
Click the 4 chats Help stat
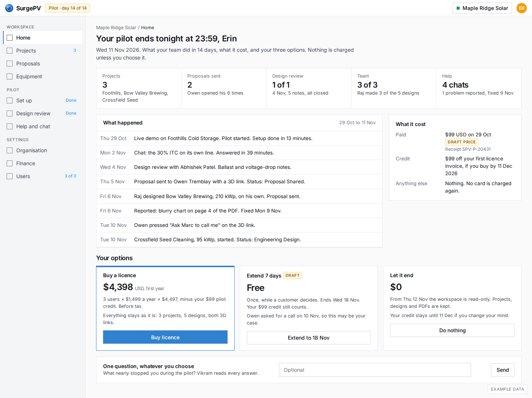[x=479, y=88]
